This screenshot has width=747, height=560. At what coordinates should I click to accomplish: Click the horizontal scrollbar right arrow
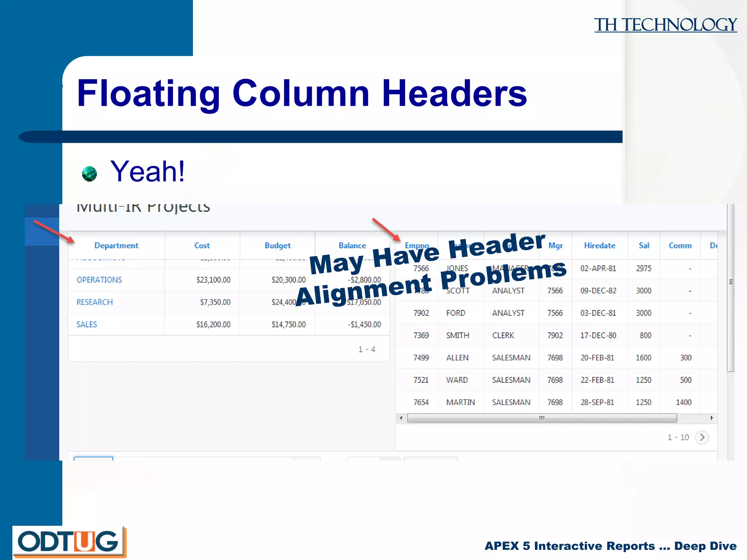click(712, 418)
